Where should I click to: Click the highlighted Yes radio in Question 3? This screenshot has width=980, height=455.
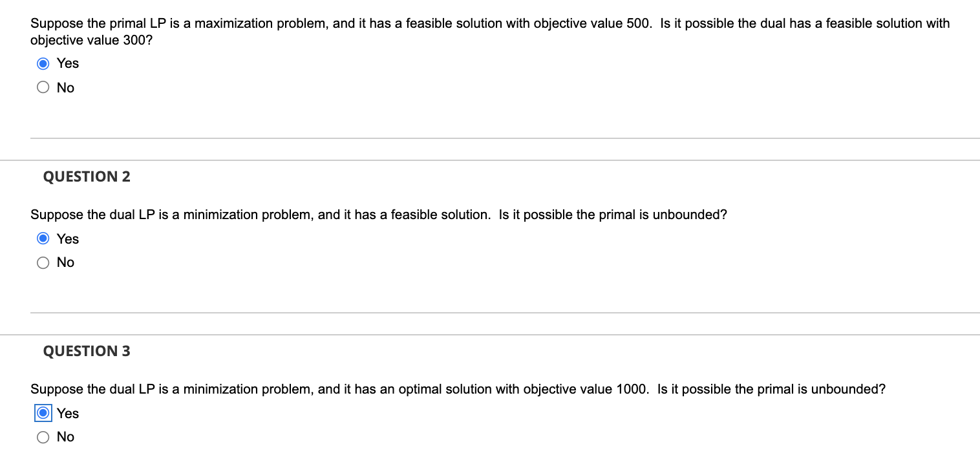pyautogui.click(x=43, y=412)
